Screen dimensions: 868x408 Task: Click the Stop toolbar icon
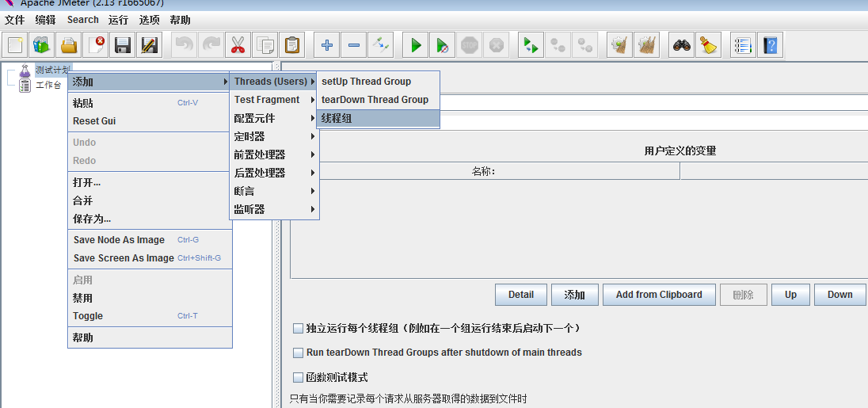coord(470,45)
